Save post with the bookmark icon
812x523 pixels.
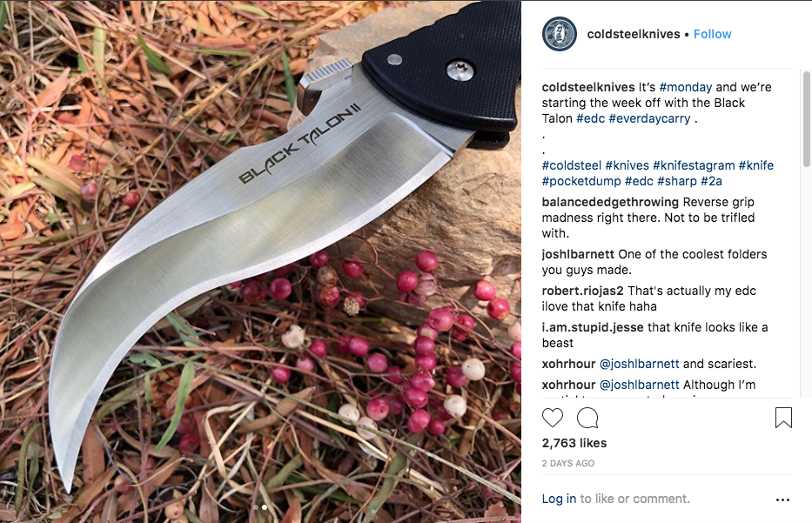tap(783, 418)
